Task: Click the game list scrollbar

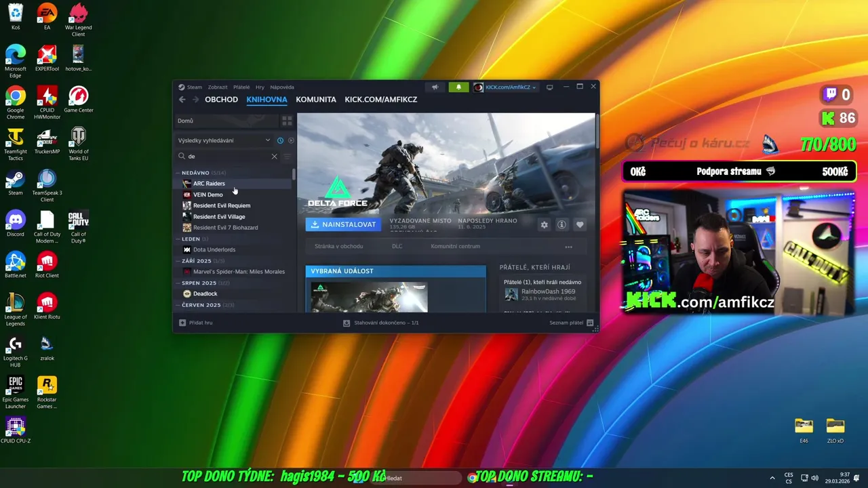Action: tap(294, 174)
